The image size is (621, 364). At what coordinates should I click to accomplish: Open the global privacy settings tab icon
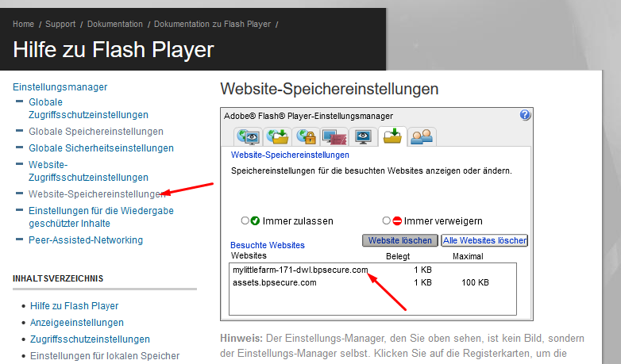click(249, 136)
